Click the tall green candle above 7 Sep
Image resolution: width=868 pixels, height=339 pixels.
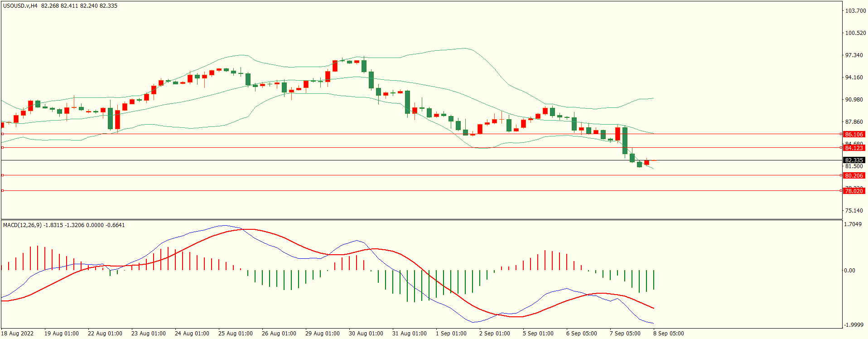[x=625, y=140]
